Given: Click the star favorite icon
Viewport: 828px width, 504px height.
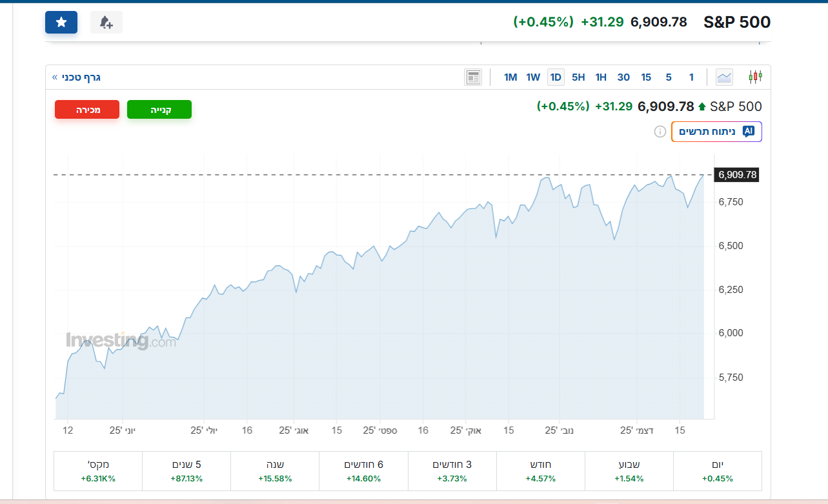Looking at the screenshot, I should pos(61,23).
